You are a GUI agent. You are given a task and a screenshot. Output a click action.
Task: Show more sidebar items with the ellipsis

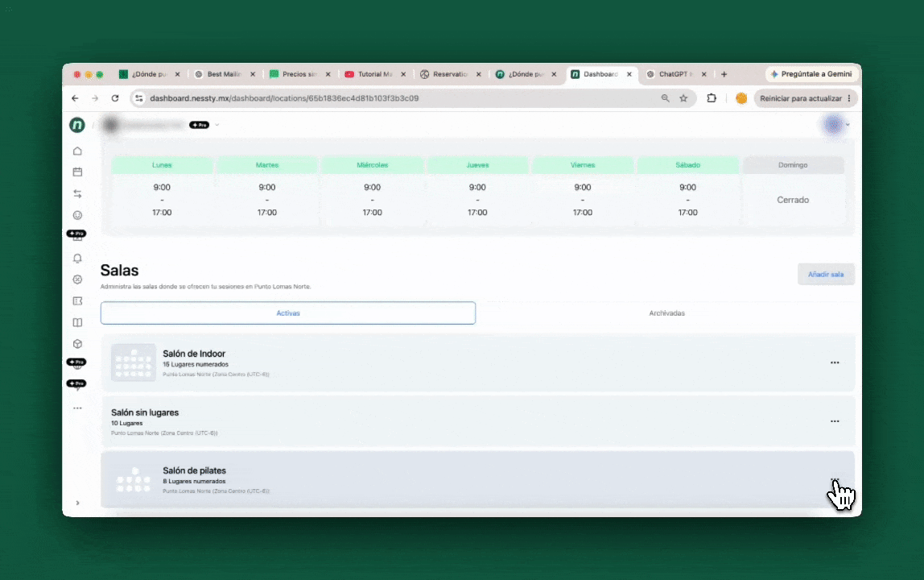[77, 408]
